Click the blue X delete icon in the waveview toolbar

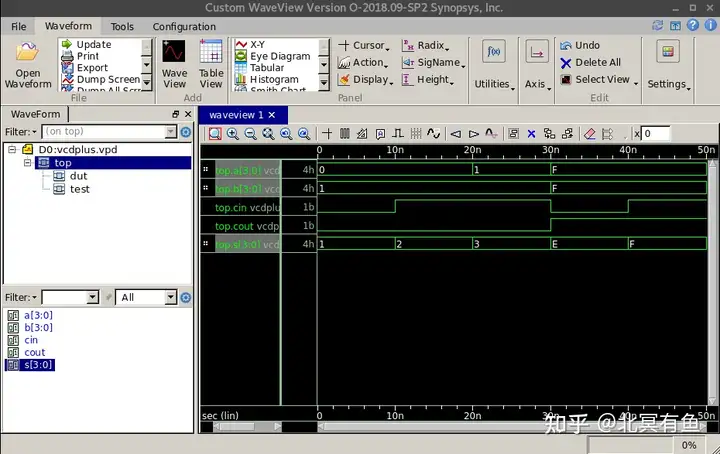[x=531, y=134]
